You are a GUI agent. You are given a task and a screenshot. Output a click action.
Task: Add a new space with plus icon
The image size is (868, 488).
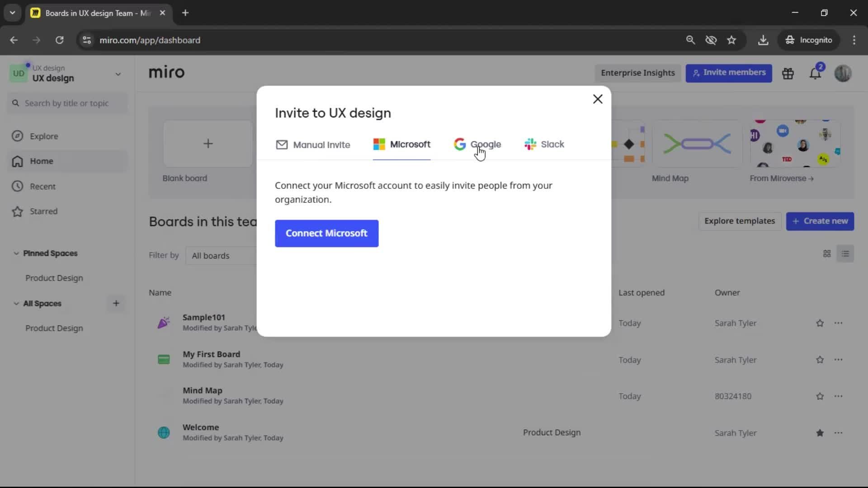click(x=116, y=304)
